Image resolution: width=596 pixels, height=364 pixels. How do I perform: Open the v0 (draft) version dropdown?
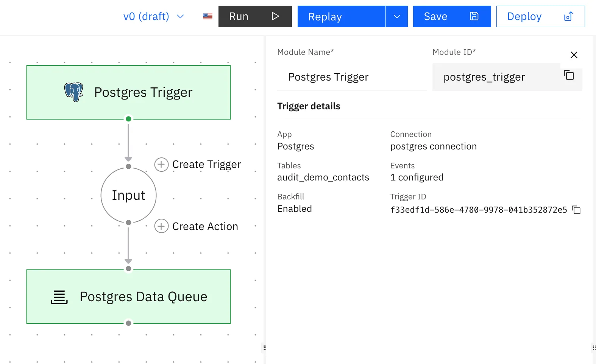coord(153,16)
